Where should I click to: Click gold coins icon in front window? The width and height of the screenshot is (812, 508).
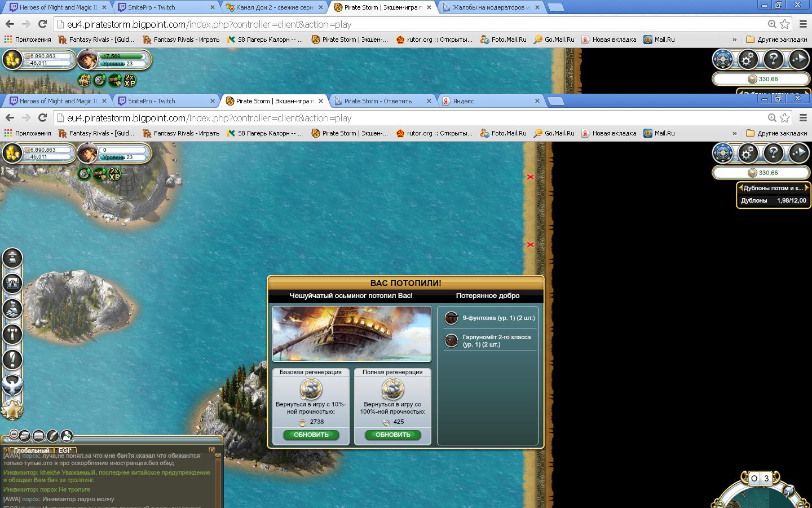tap(12, 152)
